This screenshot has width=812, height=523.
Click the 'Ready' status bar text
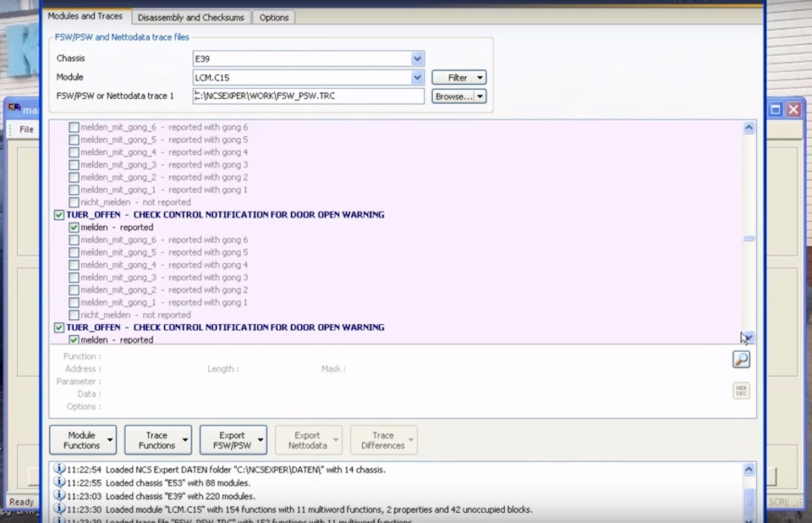(22, 502)
